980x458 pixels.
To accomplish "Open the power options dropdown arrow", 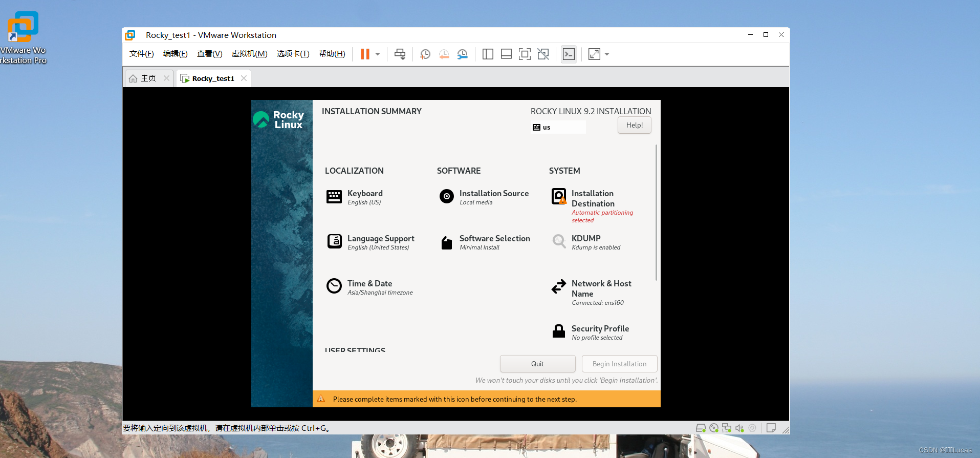I will [x=378, y=54].
